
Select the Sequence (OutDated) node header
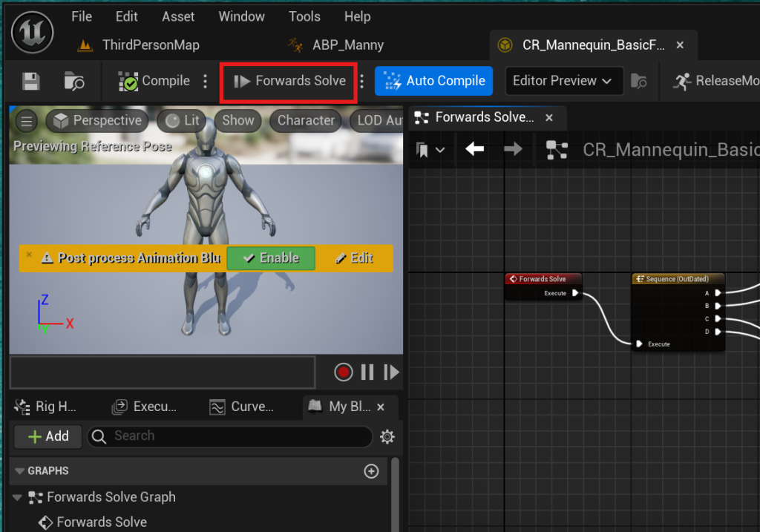tap(678, 279)
